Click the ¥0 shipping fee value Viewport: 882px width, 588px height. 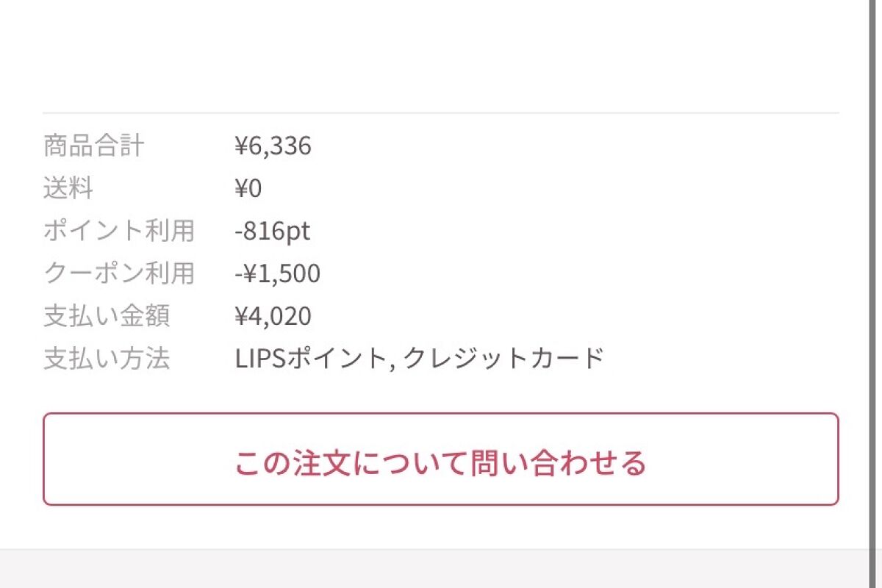tap(248, 189)
